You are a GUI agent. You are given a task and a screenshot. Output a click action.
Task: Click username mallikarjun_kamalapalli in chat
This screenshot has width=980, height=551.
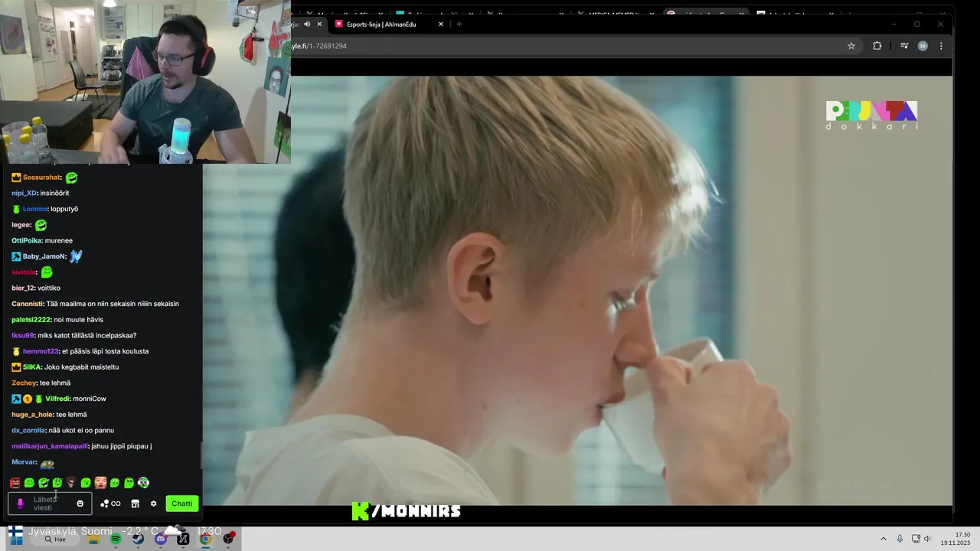point(50,446)
